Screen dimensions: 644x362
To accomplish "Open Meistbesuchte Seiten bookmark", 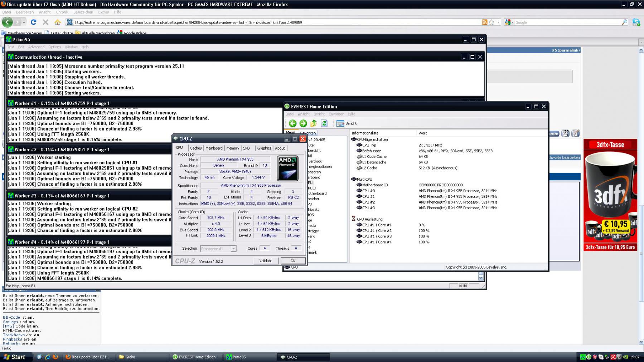I will 22,33.
